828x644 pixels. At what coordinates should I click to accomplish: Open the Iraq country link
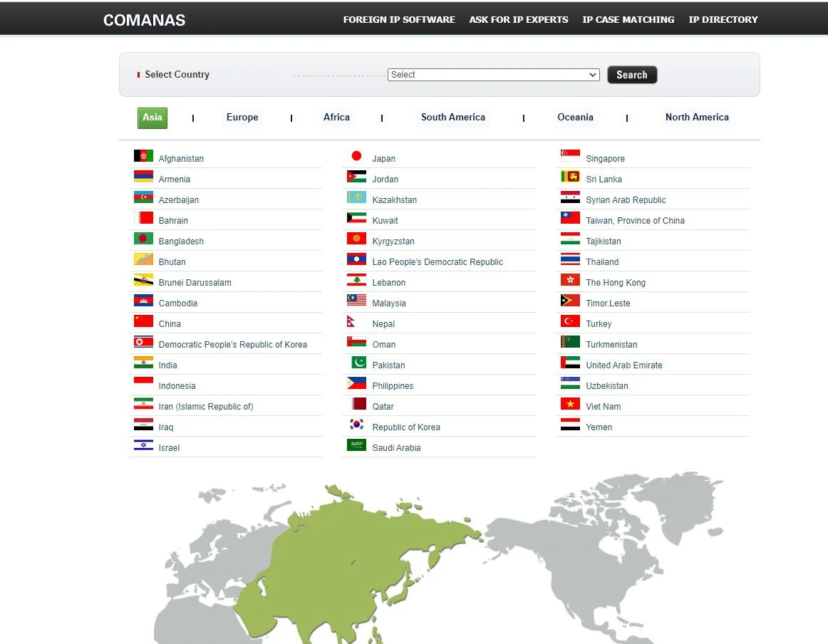166,427
